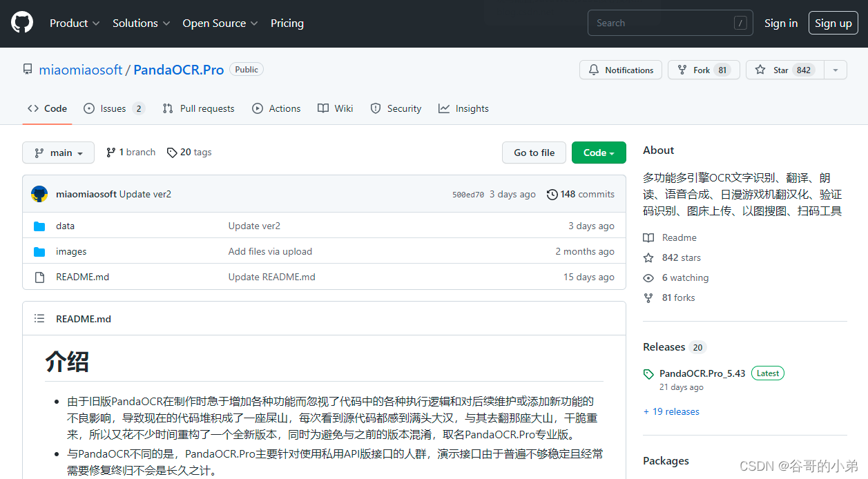The image size is (868, 479).
Task: Expand the main branch selector
Action: coord(58,153)
